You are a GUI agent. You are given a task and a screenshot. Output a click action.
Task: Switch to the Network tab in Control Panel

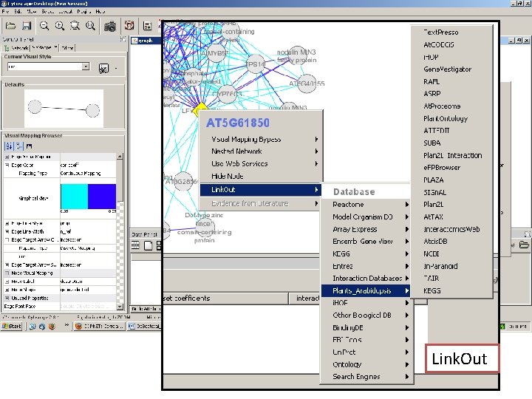click(16, 48)
